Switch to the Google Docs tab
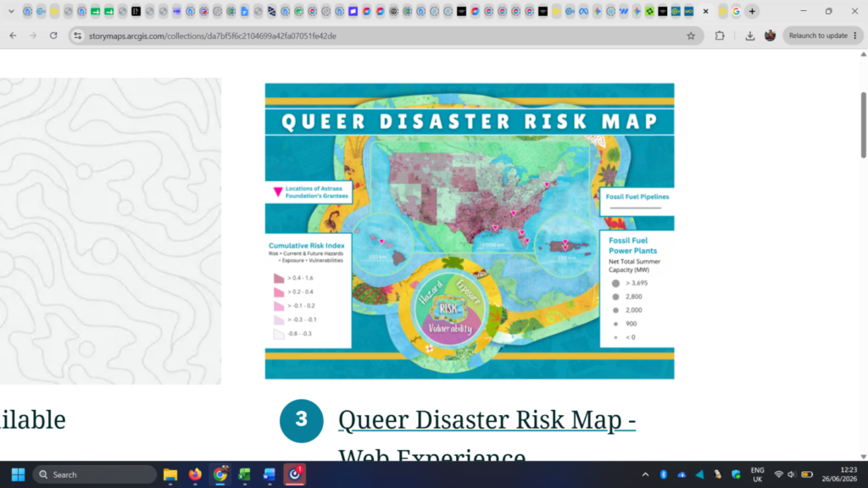Image resolution: width=868 pixels, height=488 pixels. (245, 11)
